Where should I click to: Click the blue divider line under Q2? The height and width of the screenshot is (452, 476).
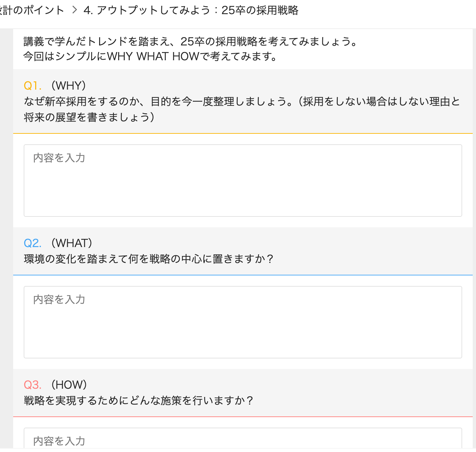(243, 275)
